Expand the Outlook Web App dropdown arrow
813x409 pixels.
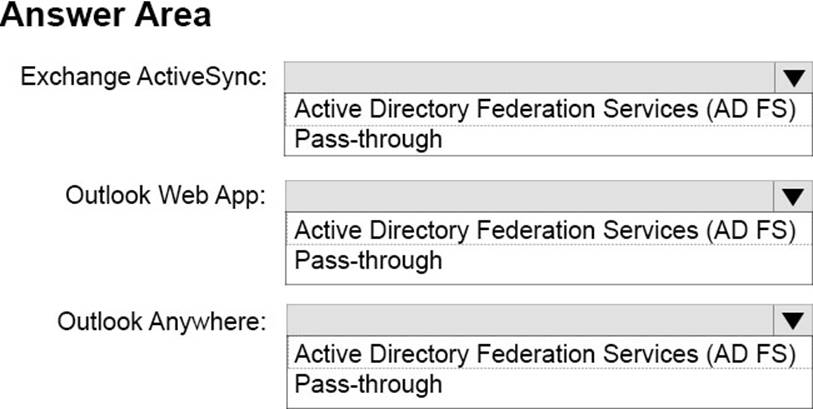click(793, 197)
